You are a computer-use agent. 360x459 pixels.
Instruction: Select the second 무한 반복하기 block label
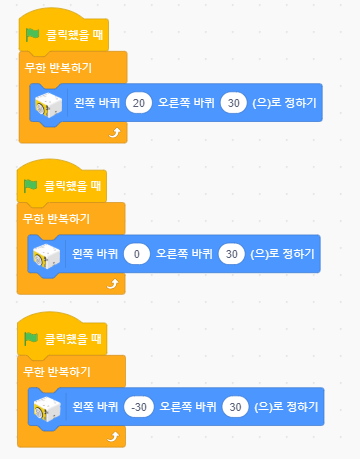pyautogui.click(x=56, y=219)
